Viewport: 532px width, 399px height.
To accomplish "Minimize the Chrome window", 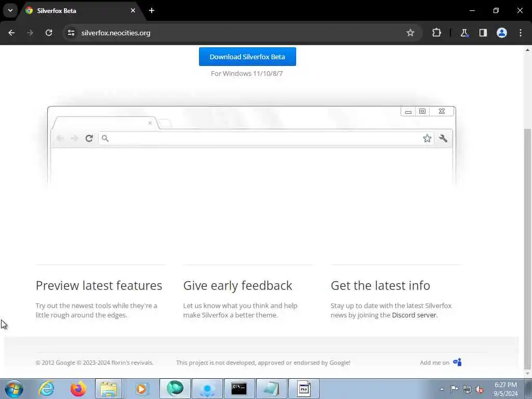I will (x=472, y=10).
